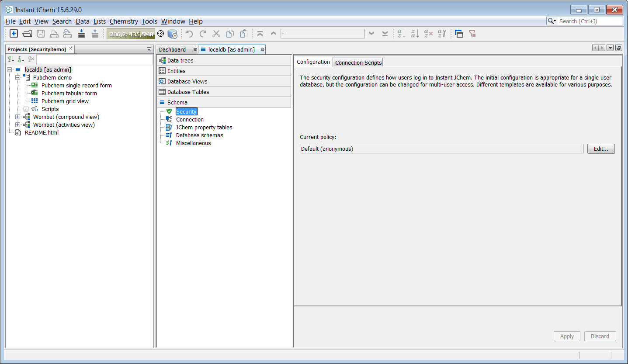Click the windows overlay icon in toolbar
The height and width of the screenshot is (364, 628).
tap(459, 34)
